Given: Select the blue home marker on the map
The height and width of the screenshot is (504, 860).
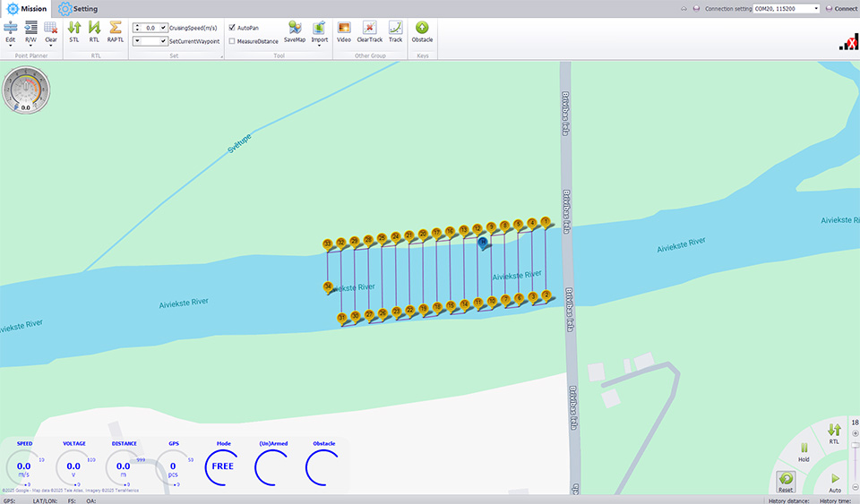Looking at the screenshot, I should point(483,243).
